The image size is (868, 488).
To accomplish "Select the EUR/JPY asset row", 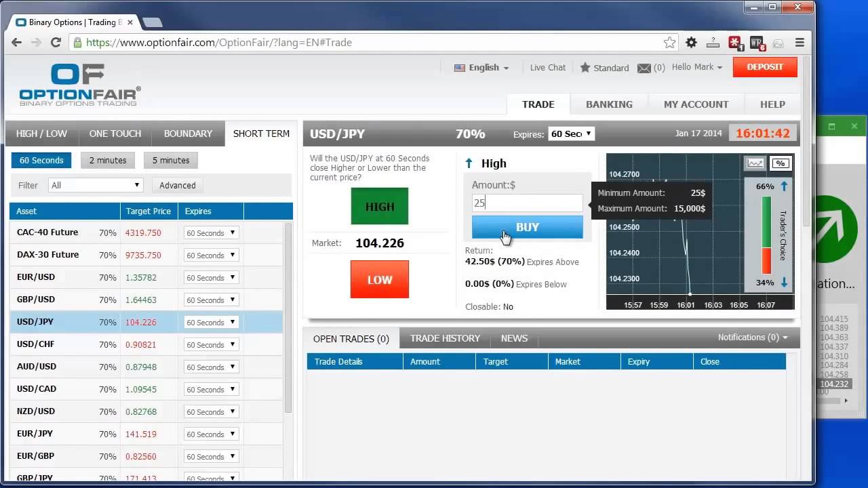I will click(x=146, y=434).
